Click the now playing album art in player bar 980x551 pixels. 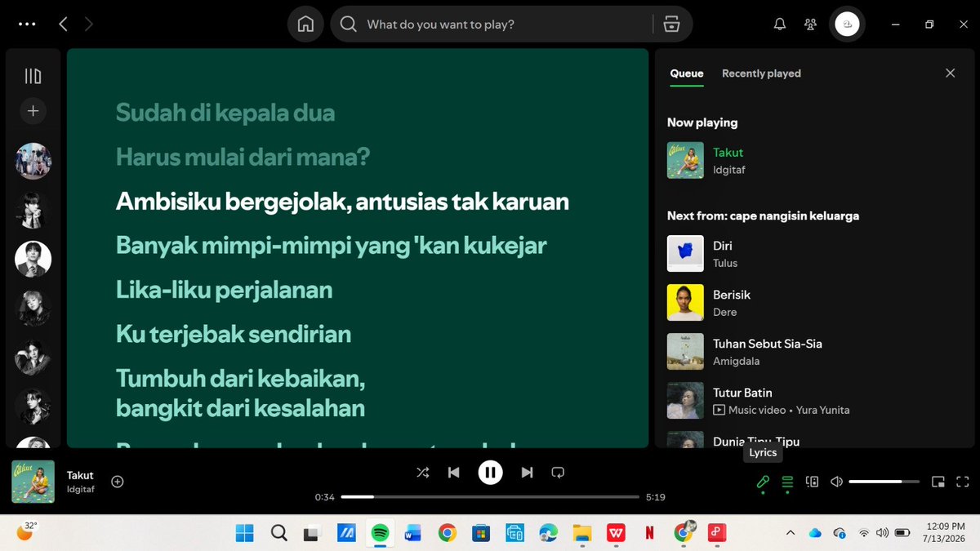(x=33, y=482)
